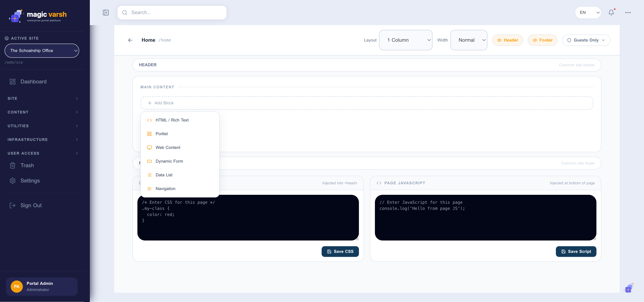Open the EN language dropdown
The height and width of the screenshot is (302, 644).
click(588, 13)
